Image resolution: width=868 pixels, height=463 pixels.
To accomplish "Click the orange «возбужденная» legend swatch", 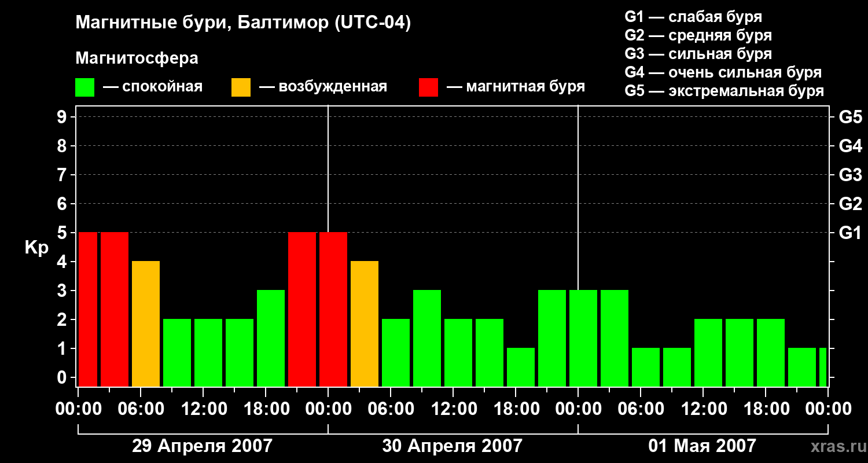I will click(x=241, y=87).
